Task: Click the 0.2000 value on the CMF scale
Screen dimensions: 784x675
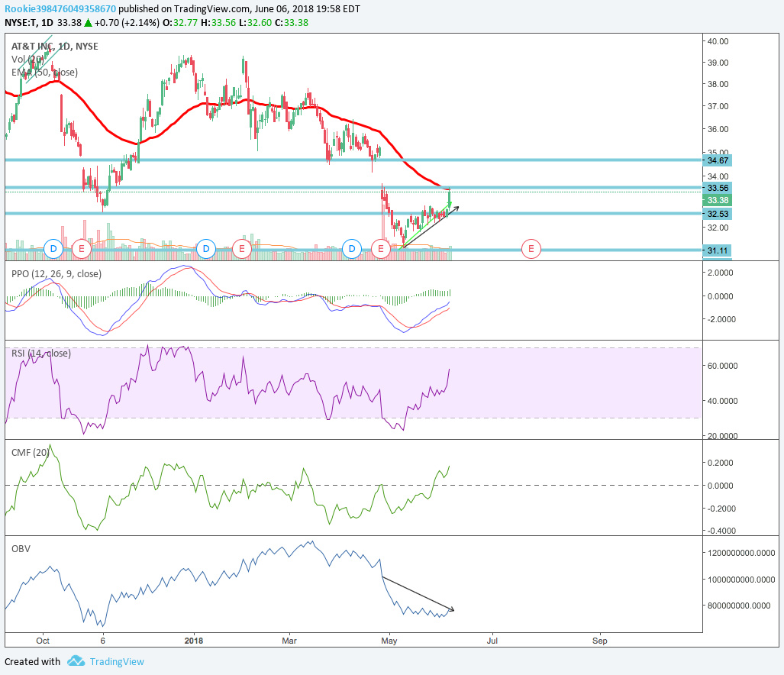Action: [x=721, y=463]
